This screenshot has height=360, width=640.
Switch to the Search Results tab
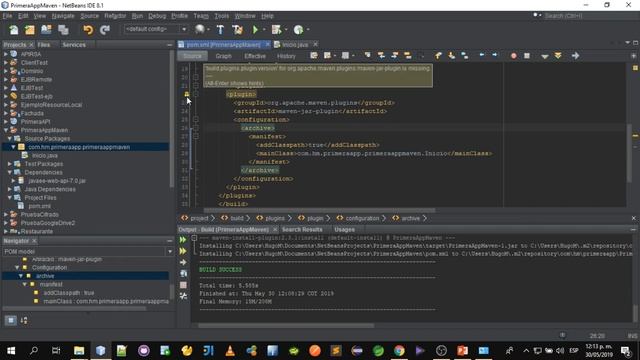coord(302,229)
